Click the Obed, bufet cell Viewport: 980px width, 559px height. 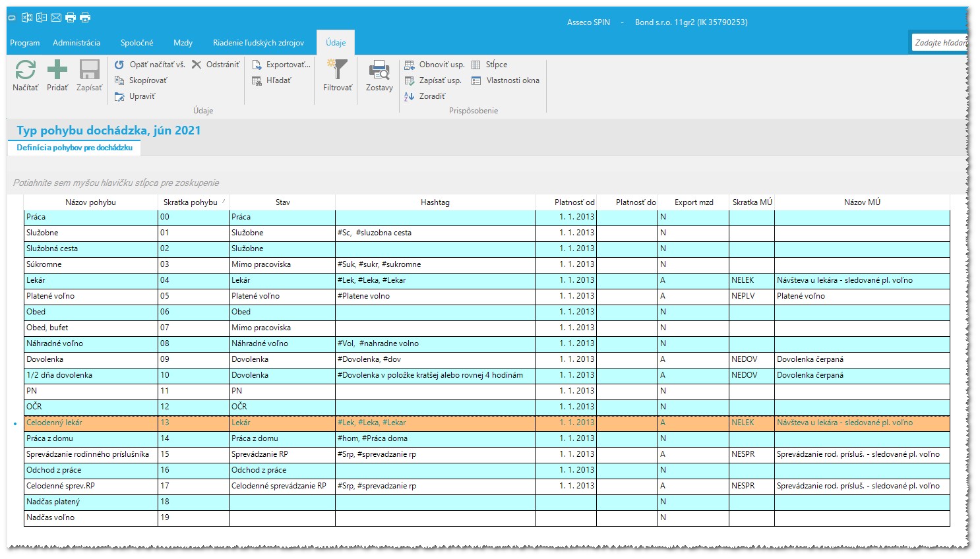91,328
